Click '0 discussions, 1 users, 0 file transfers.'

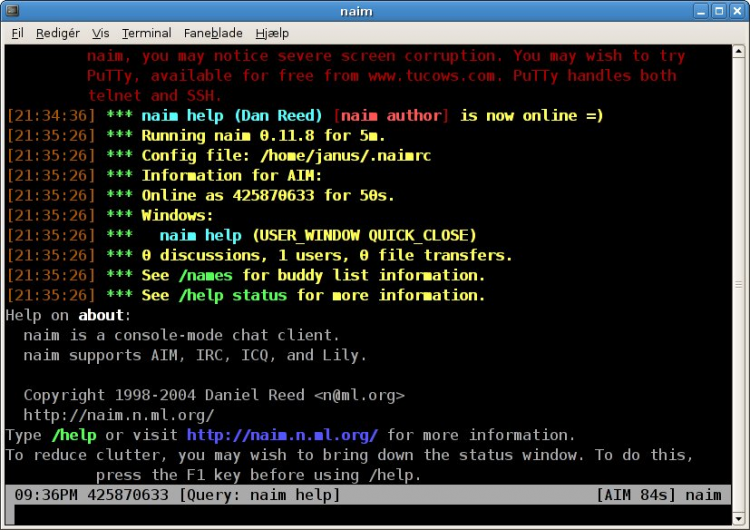point(327,255)
